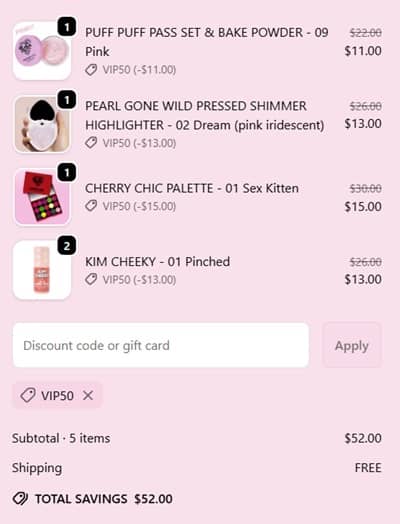Focus the discount code or gift card field
This screenshot has height=524, width=400.
coord(161,345)
